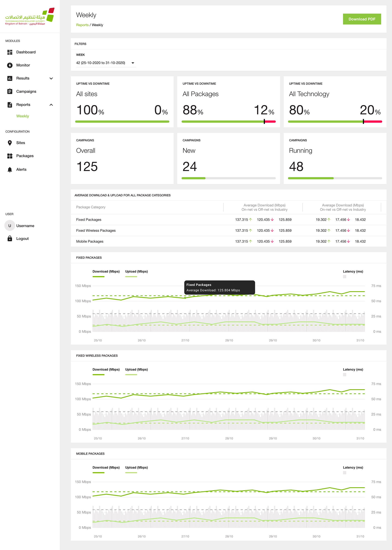The image size is (392, 550).
Task: Click the Dashboard grid icon
Action: pos(10,52)
